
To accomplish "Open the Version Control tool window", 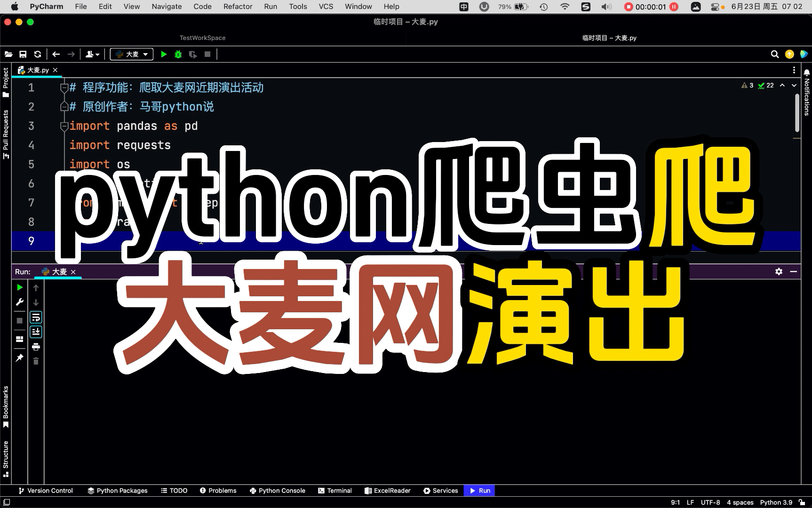I will tap(45, 491).
